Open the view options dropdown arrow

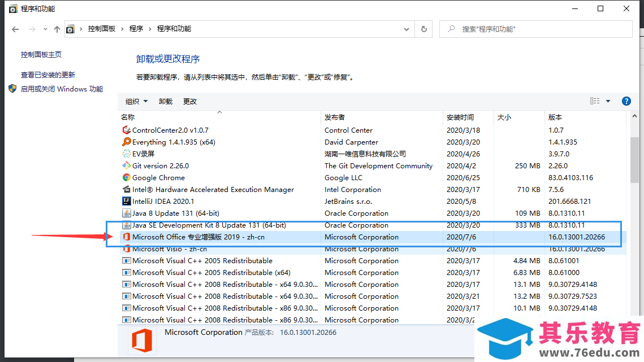click(608, 101)
